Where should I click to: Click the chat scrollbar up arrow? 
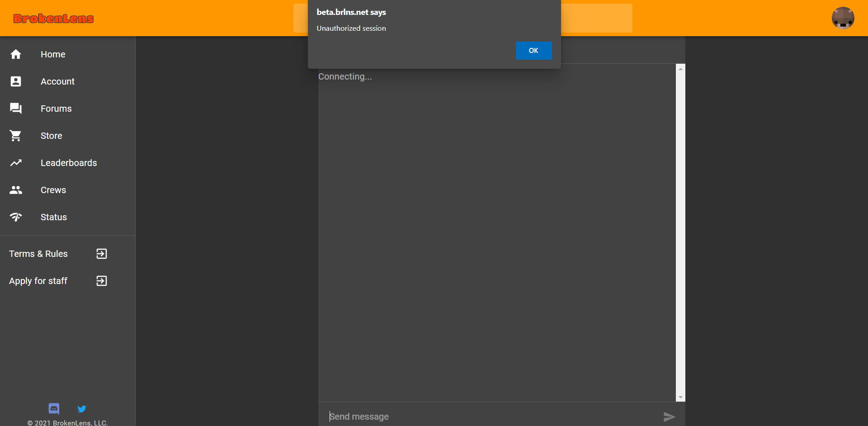tap(680, 69)
